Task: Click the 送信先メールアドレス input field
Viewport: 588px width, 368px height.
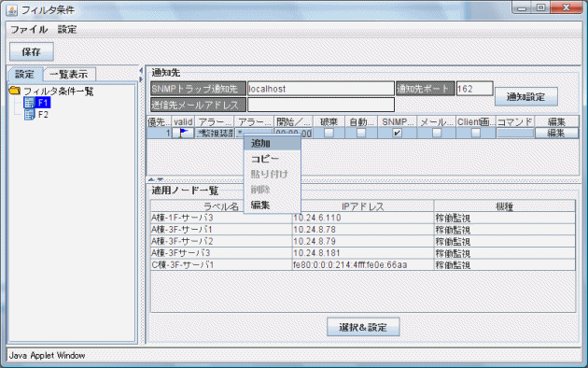Action: pos(321,105)
